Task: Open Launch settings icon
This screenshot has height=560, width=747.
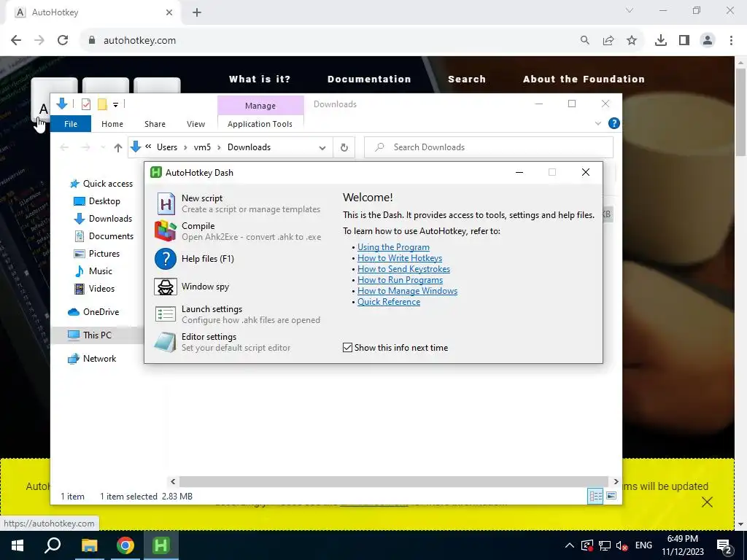Action: (166, 314)
